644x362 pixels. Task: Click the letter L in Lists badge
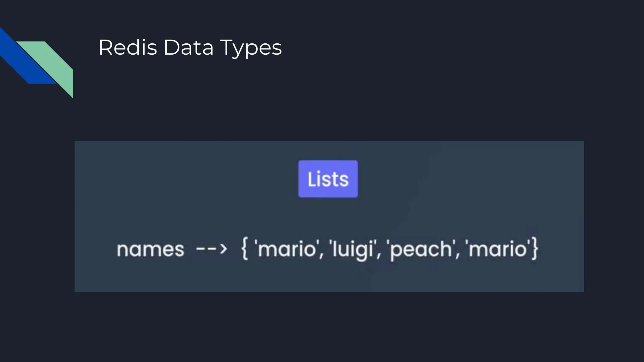(312, 179)
